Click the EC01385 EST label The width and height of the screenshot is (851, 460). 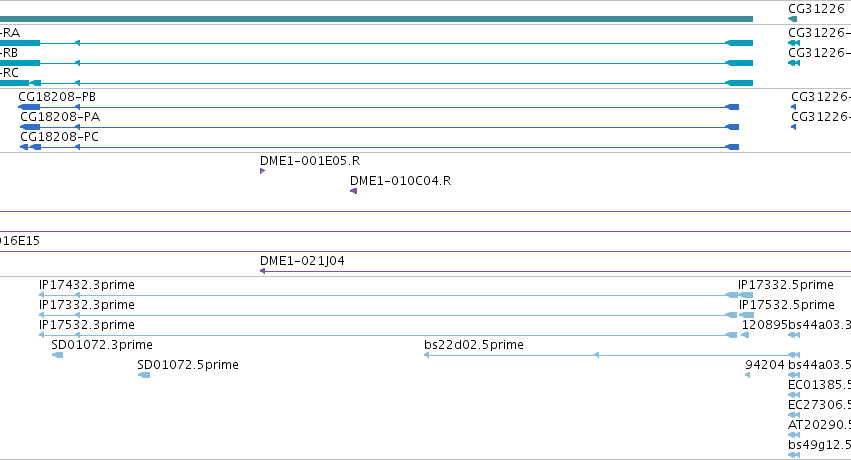click(820, 385)
